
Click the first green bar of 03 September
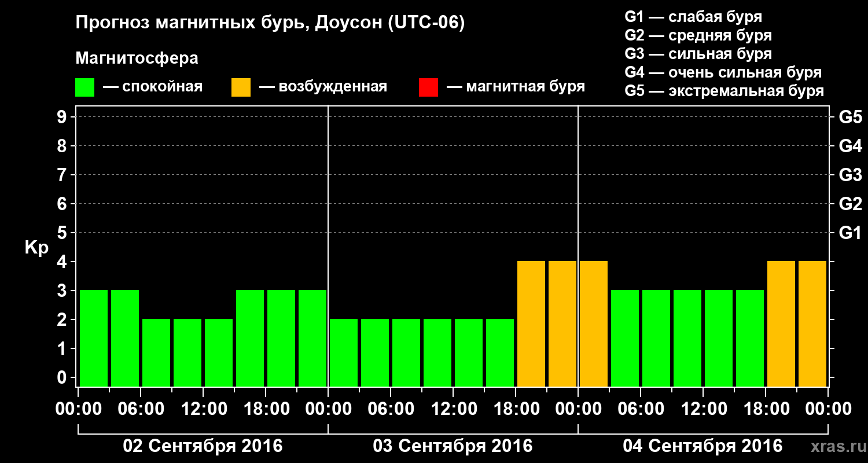coord(344,352)
